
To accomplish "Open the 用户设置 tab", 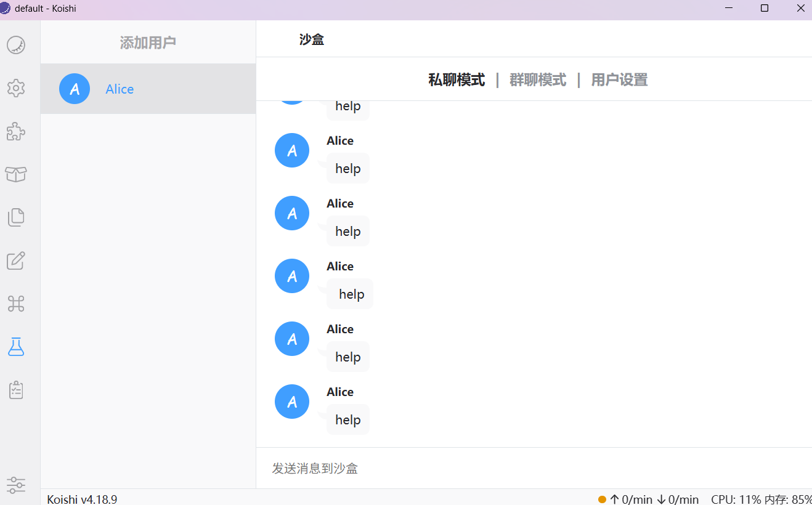I will tap(619, 80).
